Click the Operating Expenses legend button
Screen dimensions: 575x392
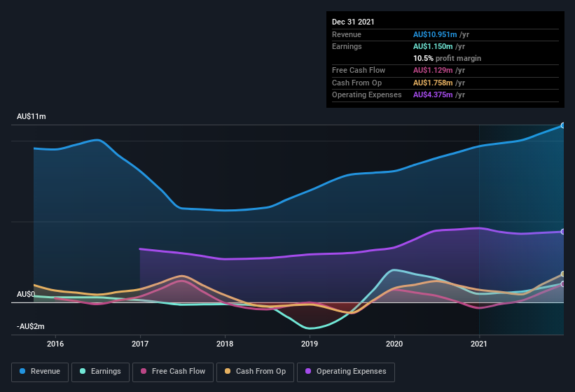[346, 371]
